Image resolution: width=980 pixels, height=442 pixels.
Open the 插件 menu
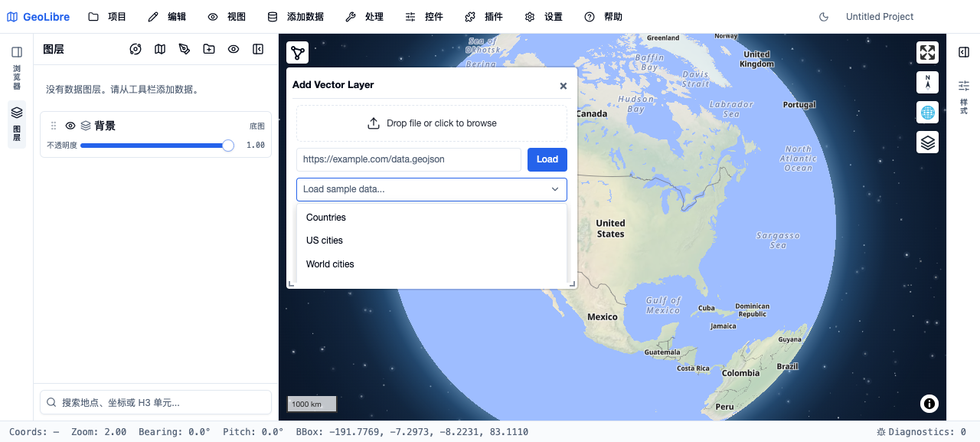pyautogui.click(x=484, y=17)
